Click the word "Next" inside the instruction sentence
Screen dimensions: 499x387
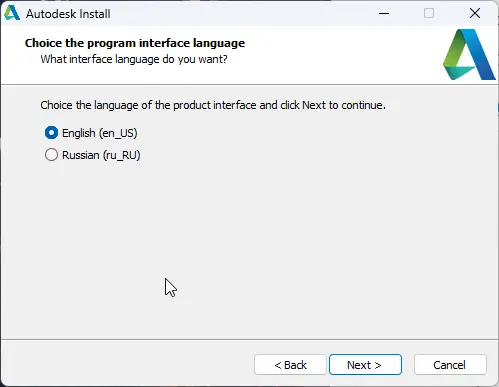coord(314,105)
